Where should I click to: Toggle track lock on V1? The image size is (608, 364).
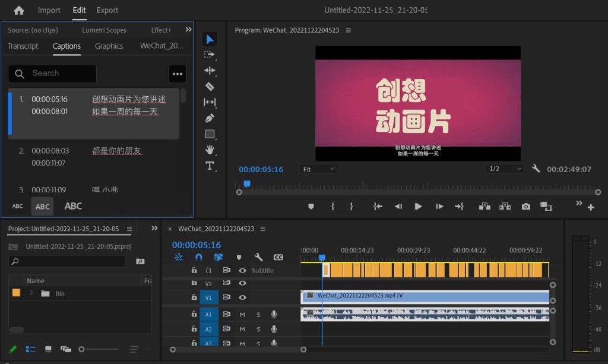(194, 297)
